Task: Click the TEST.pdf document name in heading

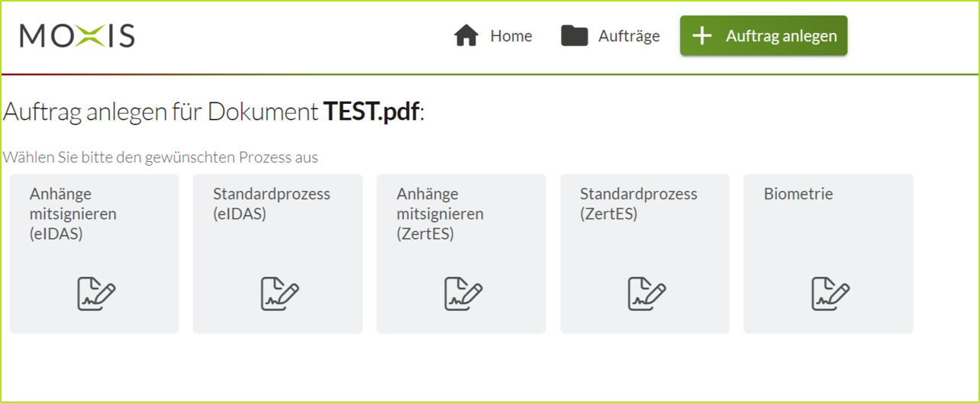Action: (x=372, y=112)
